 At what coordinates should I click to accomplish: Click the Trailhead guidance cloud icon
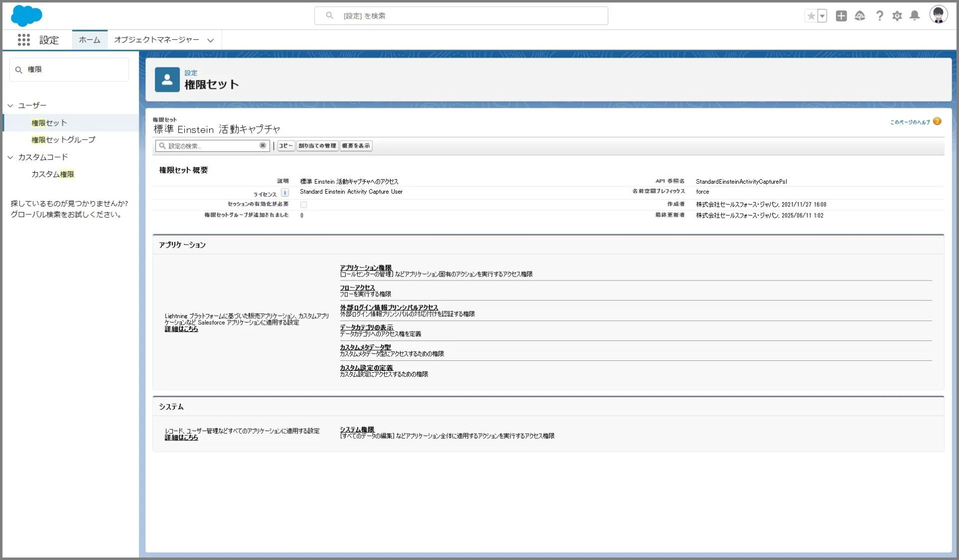tap(860, 16)
